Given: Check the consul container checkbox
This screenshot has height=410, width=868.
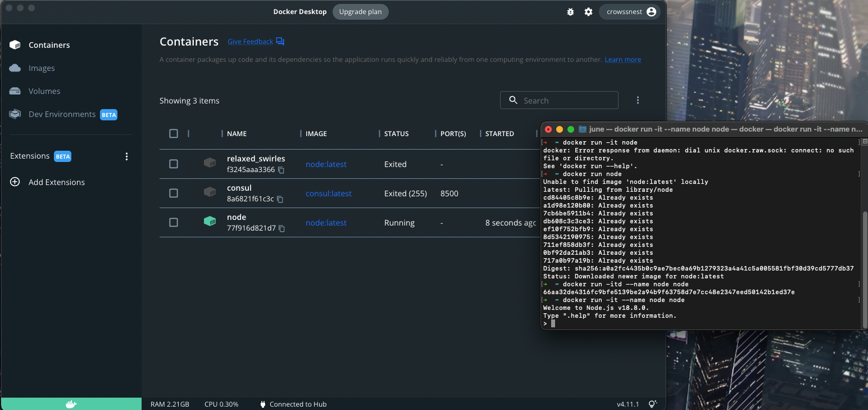Looking at the screenshot, I should [x=174, y=193].
